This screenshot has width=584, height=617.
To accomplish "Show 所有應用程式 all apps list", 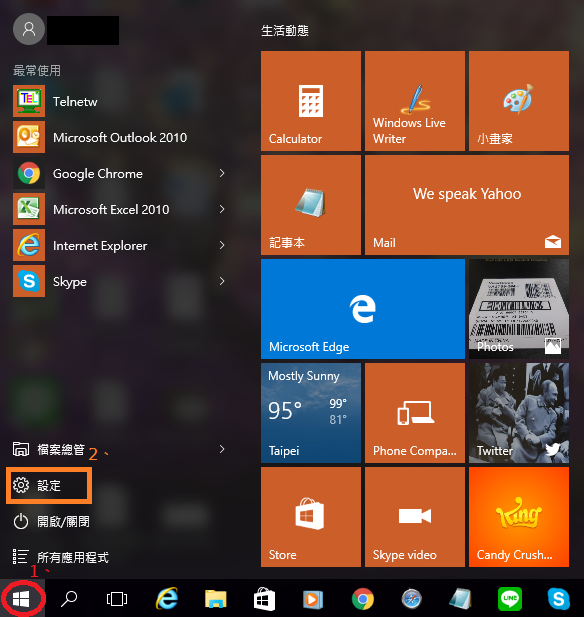I will point(61,557).
